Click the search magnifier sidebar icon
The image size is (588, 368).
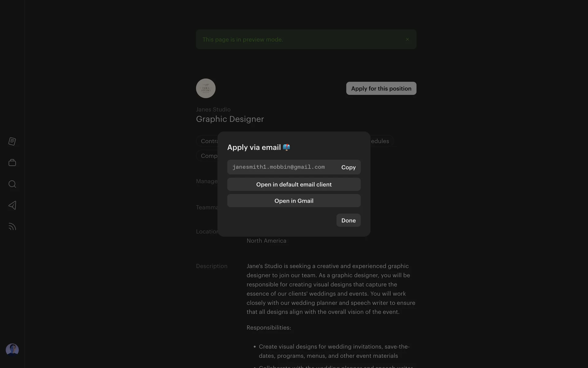coord(12,184)
